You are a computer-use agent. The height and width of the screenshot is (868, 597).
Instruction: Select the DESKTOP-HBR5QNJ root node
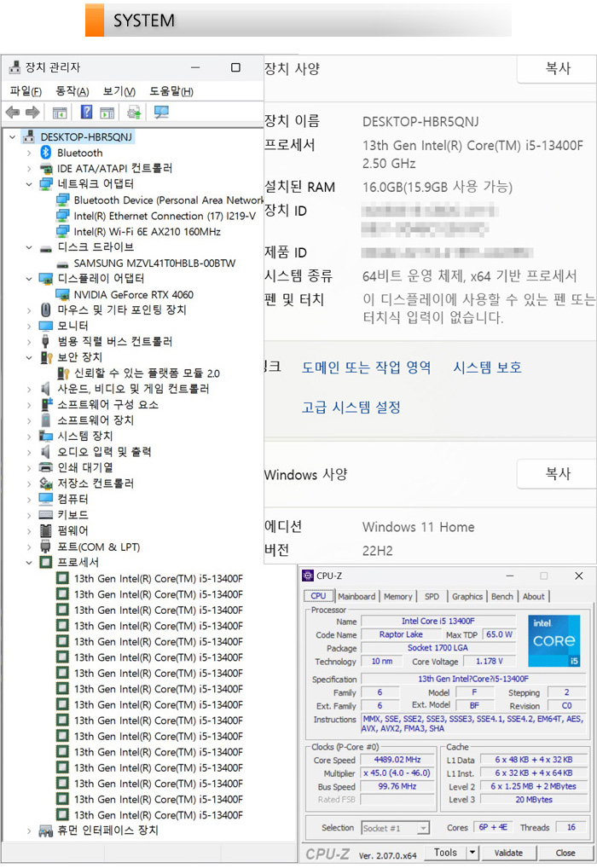86,136
